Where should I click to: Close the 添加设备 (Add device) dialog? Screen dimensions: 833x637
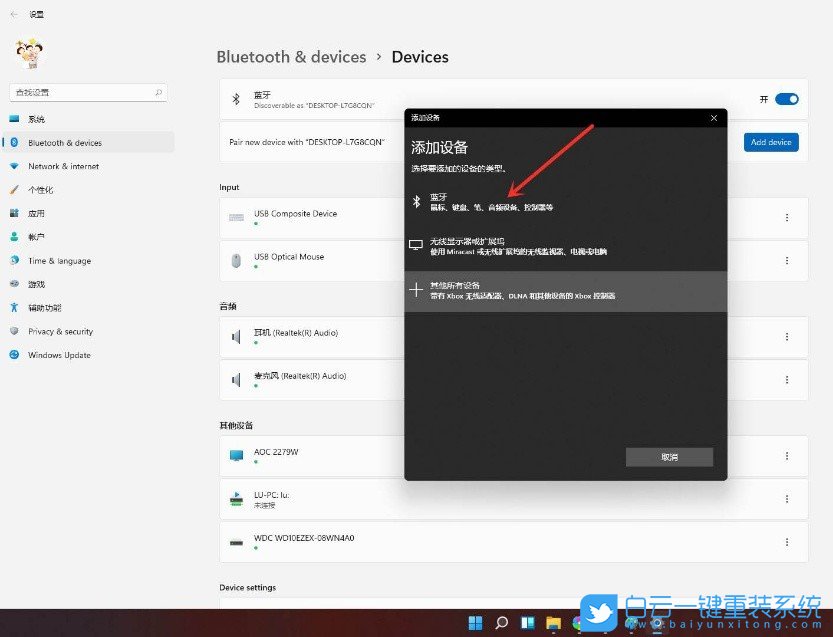click(713, 118)
